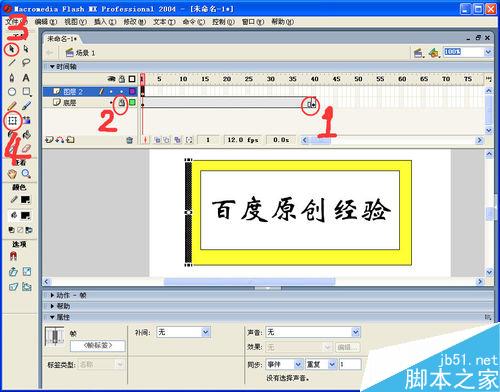Toggle the 图层 2 purple outline square

click(132, 91)
